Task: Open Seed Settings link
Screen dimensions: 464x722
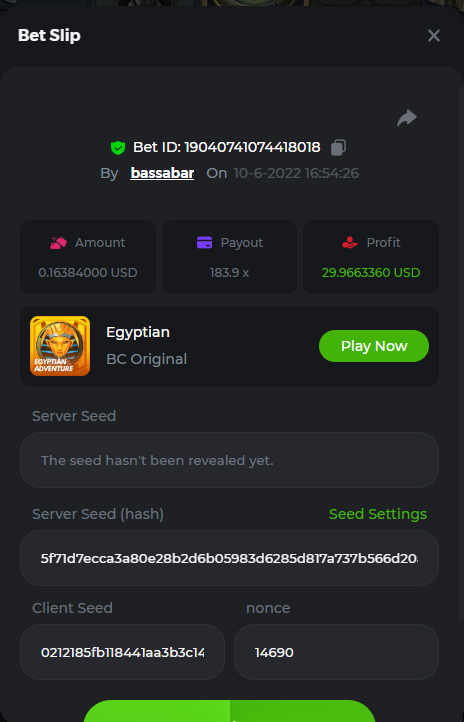Action: coord(378,514)
